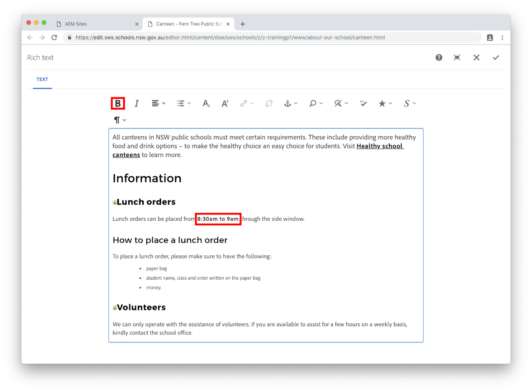The width and height of the screenshot is (532, 392).
Task: Apply superscript formatting
Action: [x=225, y=104]
